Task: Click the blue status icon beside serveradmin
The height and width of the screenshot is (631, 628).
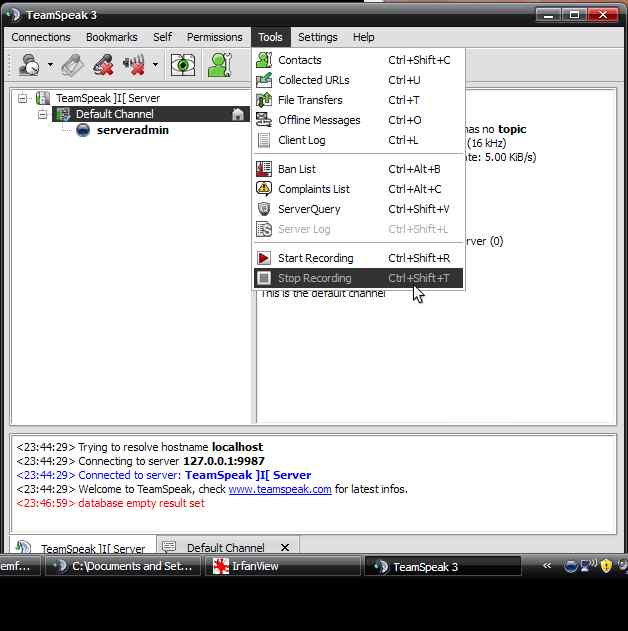Action: pos(83,130)
